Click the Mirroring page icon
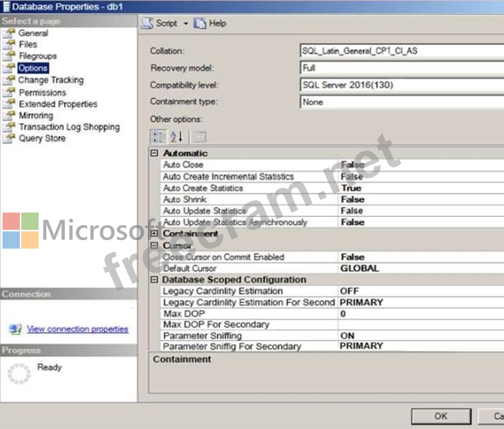This screenshot has height=429, width=504. click(x=9, y=115)
